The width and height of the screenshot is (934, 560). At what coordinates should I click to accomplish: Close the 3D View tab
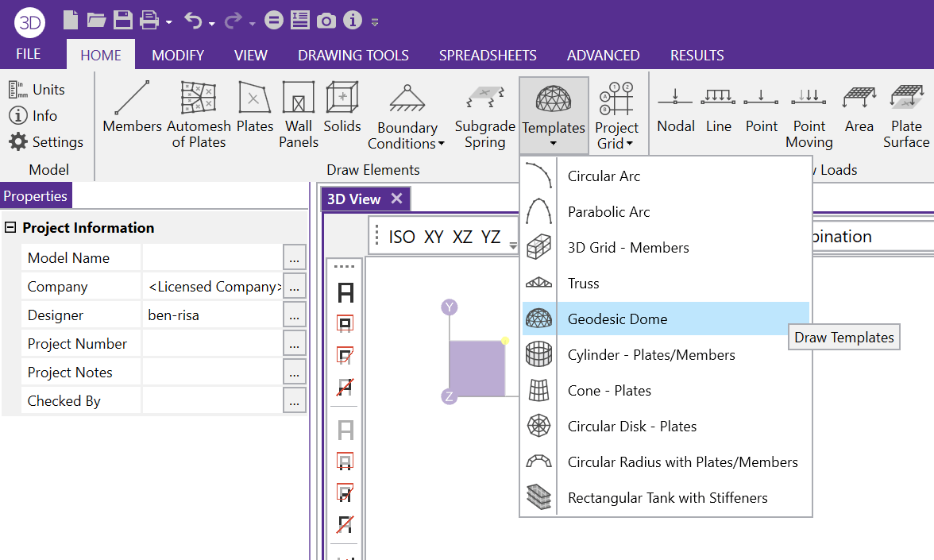(397, 199)
